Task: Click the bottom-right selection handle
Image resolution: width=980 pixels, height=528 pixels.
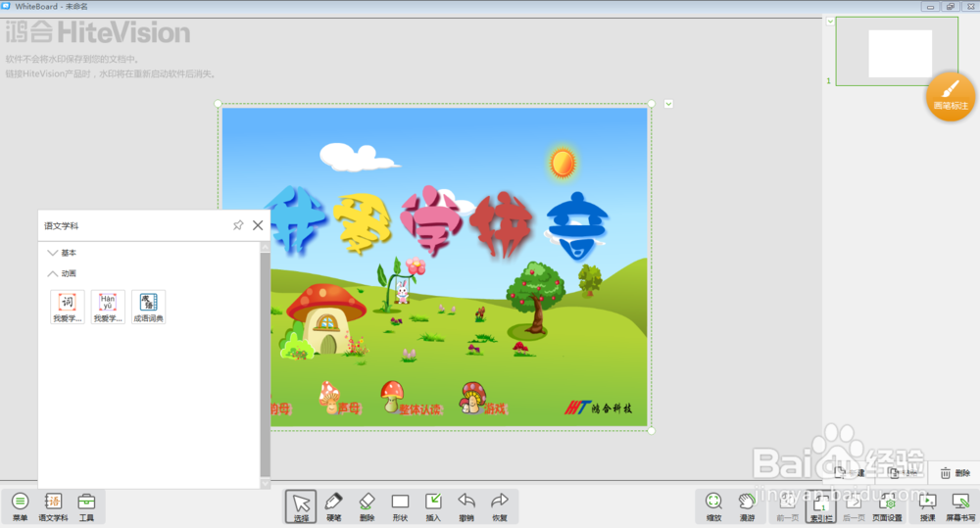Action: [x=652, y=430]
